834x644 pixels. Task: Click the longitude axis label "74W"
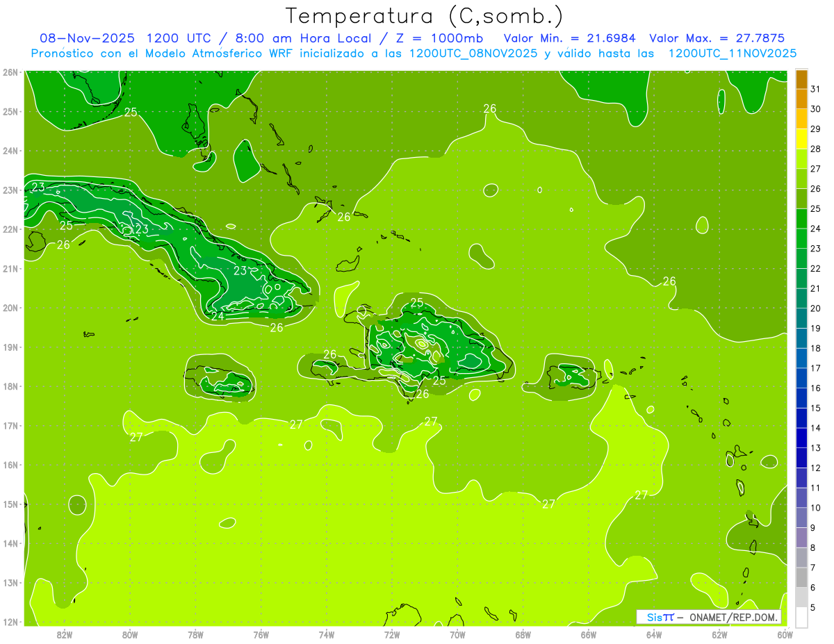tap(327, 634)
